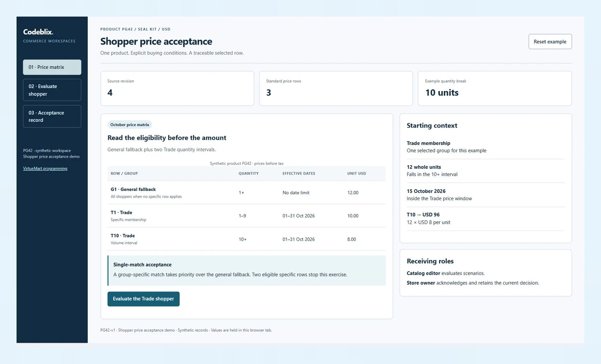This screenshot has width=601, height=364.
Task: Click the 12.00 unit price cell
Action: pyautogui.click(x=353, y=193)
